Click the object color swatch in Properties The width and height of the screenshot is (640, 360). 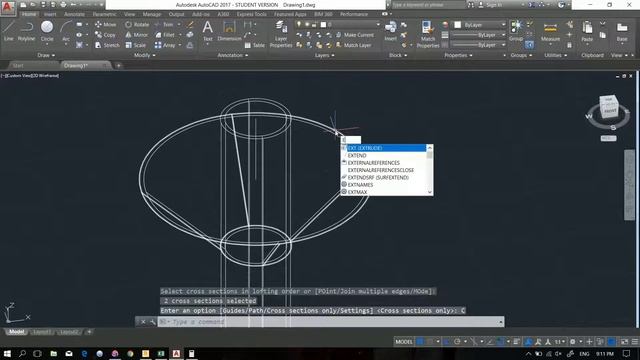tap(457, 25)
